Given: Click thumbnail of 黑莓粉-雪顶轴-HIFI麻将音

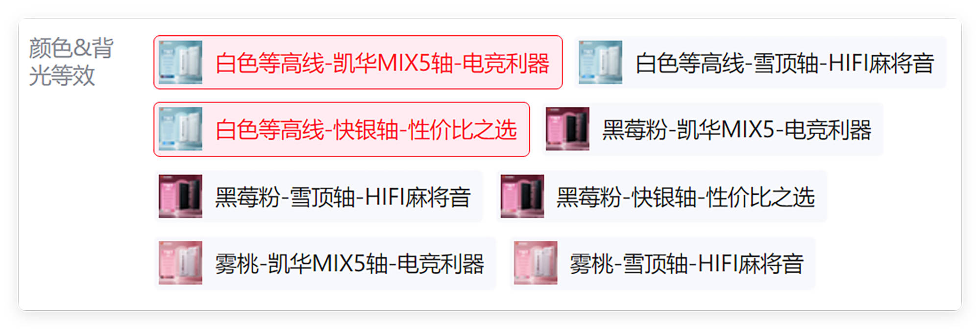Looking at the screenshot, I should click(x=180, y=196).
